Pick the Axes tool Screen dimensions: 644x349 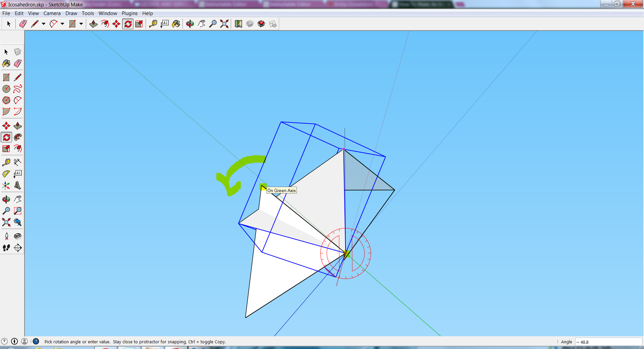click(x=6, y=185)
